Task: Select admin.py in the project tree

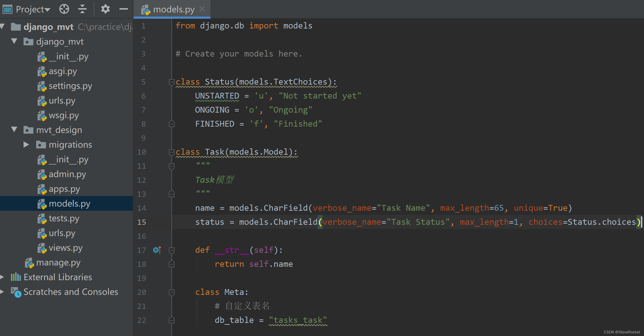Action: 67,174
